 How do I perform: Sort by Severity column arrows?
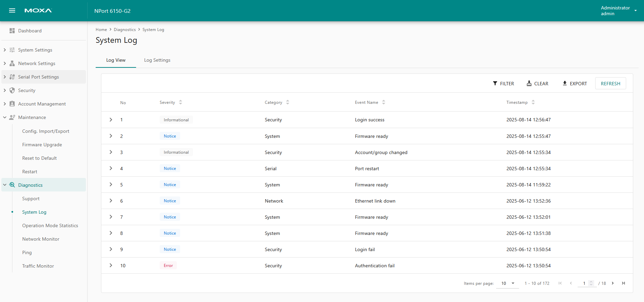pos(181,102)
